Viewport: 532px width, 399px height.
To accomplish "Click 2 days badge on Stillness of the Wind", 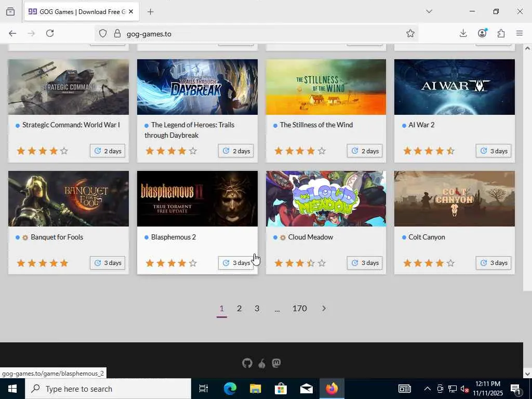I will [x=365, y=151].
